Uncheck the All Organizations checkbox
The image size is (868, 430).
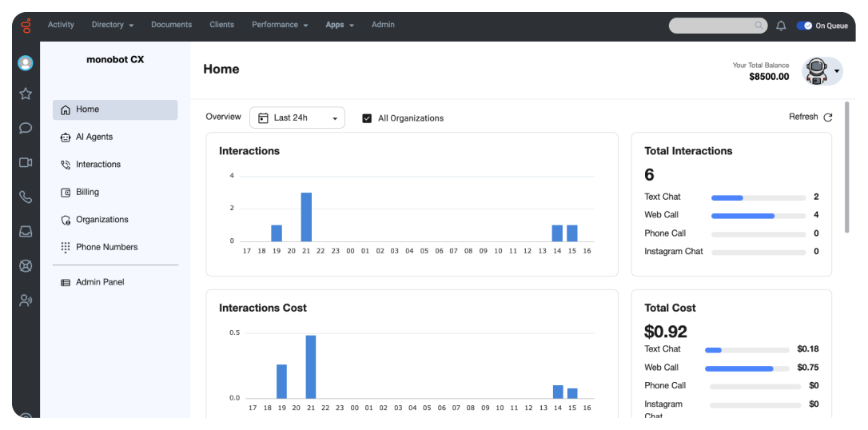(367, 118)
